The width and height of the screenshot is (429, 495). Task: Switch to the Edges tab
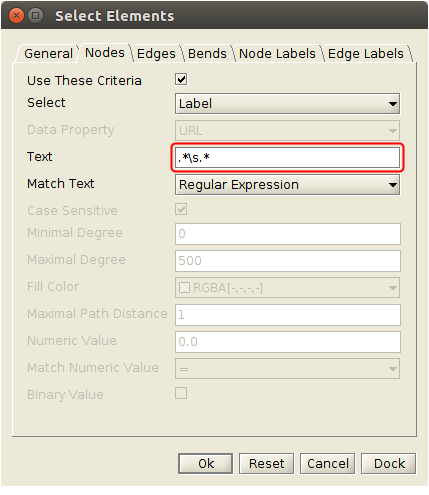coord(156,54)
